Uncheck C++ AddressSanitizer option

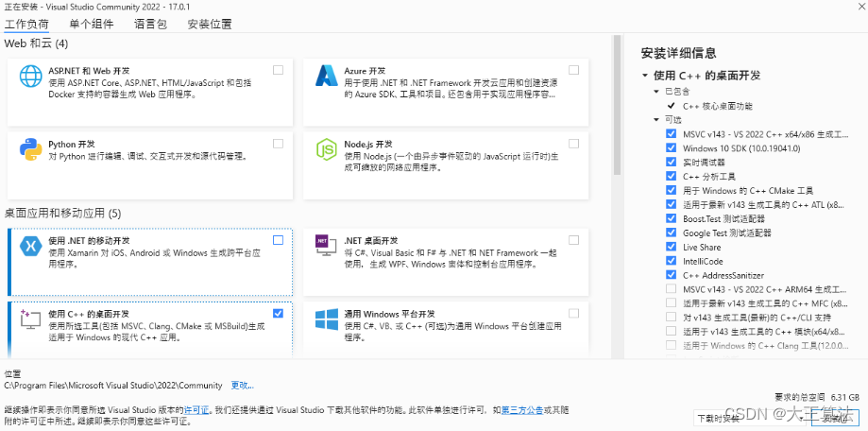(x=671, y=275)
